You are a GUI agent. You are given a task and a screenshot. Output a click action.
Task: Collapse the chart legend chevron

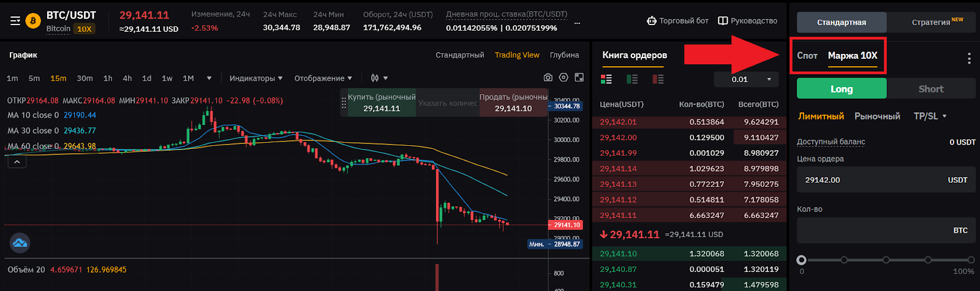pos(17,162)
